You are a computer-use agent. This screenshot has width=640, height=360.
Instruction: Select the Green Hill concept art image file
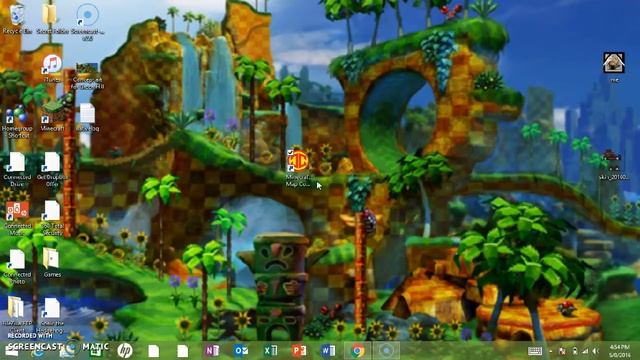[87, 76]
